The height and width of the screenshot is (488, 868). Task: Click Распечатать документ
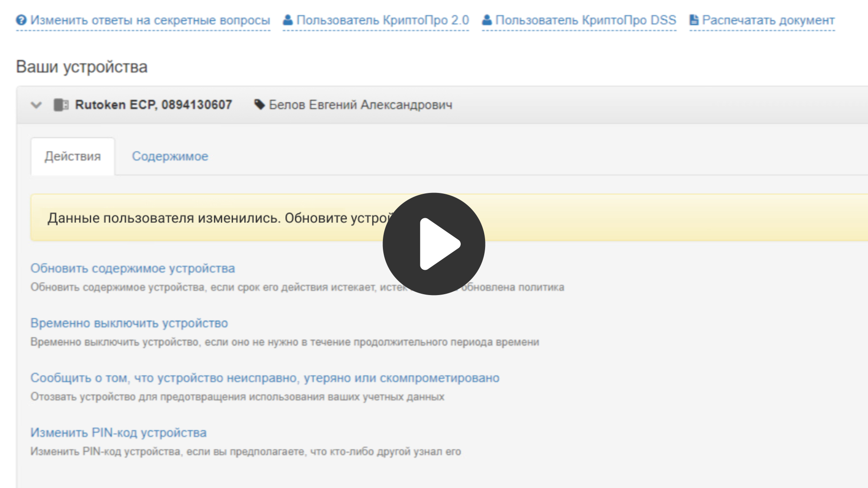click(769, 20)
